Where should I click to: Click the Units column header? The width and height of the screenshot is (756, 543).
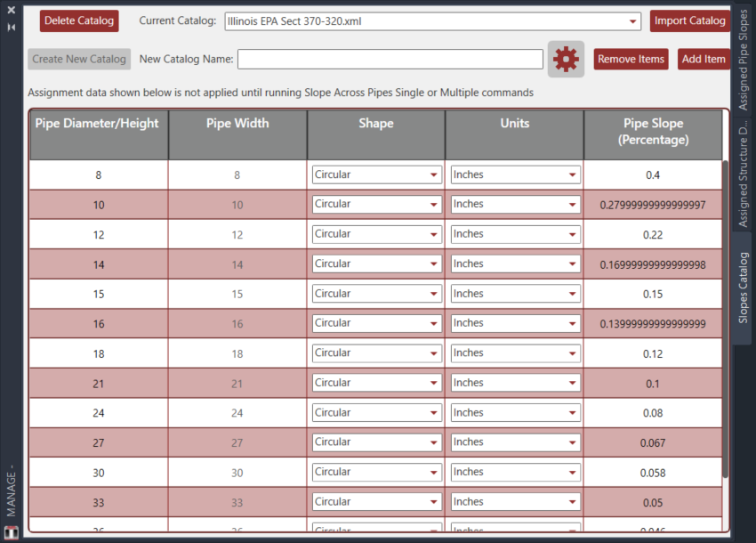point(514,135)
